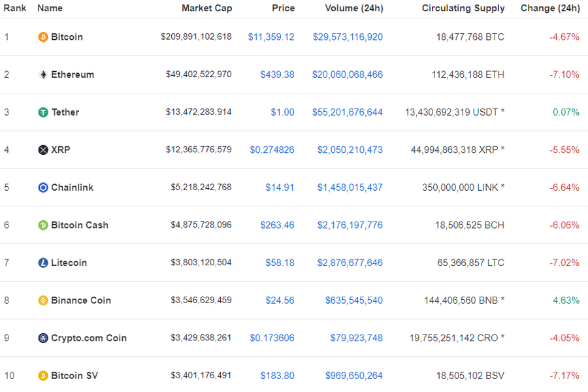Click XRP price $0.274826
The image size is (588, 392).
pyautogui.click(x=272, y=150)
